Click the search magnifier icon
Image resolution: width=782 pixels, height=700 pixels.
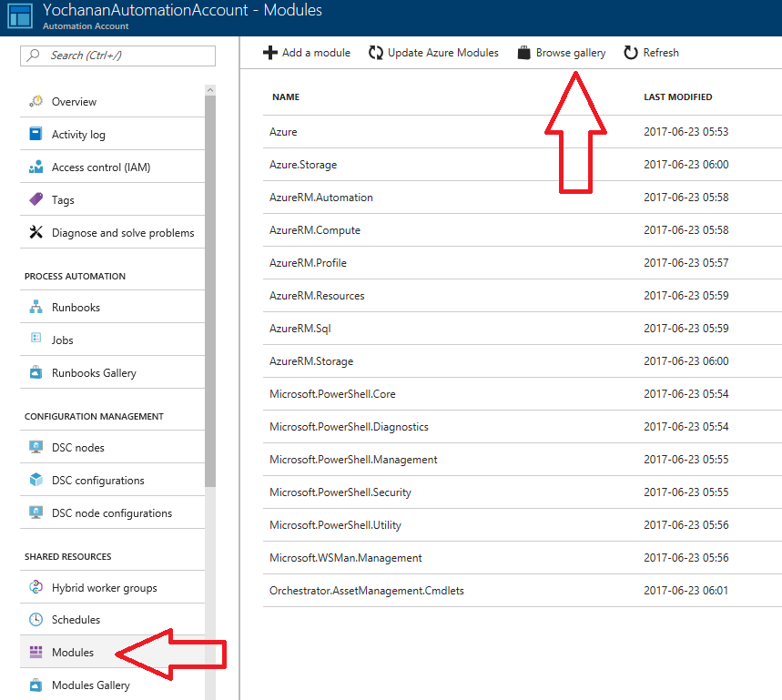click(33, 55)
